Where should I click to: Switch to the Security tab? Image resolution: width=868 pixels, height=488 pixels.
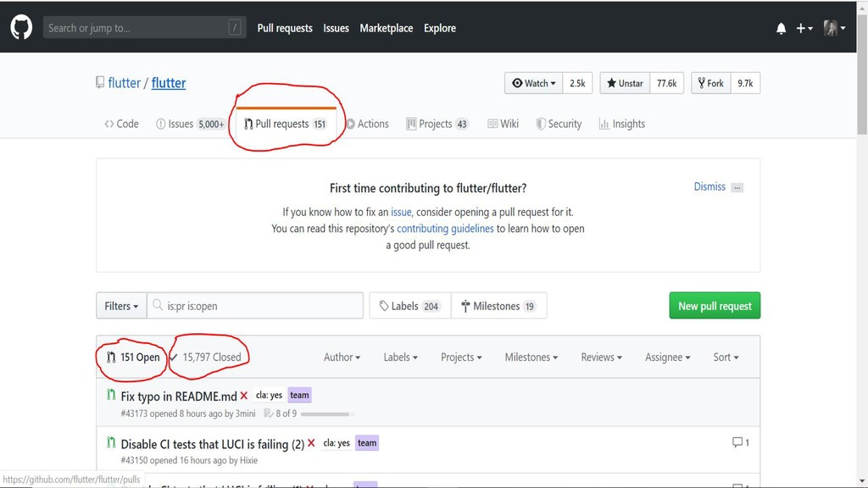point(559,124)
